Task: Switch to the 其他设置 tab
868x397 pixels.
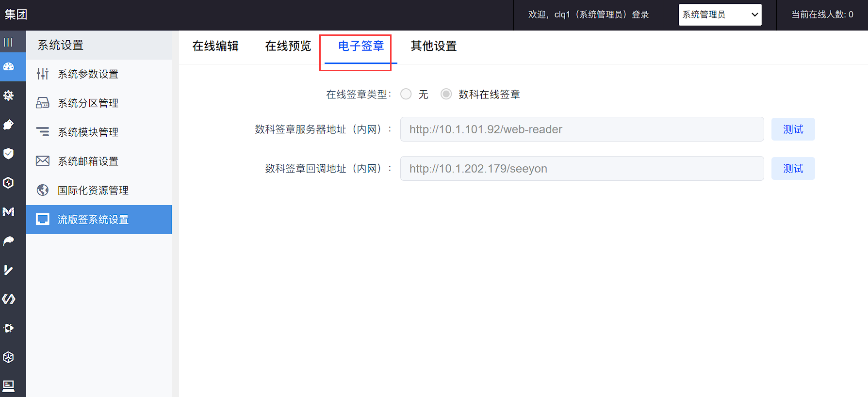Action: 434,46
